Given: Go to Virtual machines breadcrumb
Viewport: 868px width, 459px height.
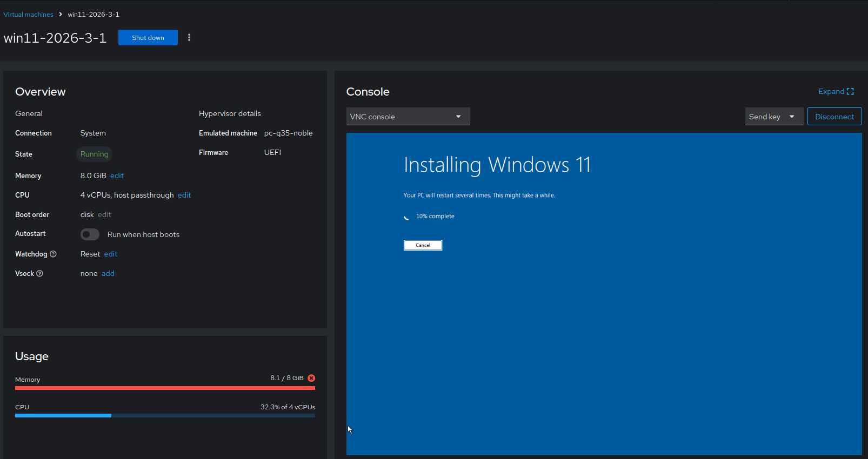Looking at the screenshot, I should pos(28,15).
